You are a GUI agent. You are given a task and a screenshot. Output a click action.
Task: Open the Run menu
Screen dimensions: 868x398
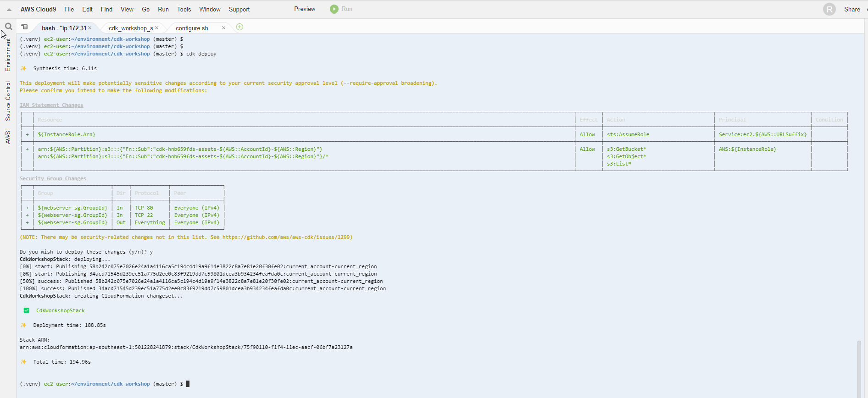tap(163, 9)
